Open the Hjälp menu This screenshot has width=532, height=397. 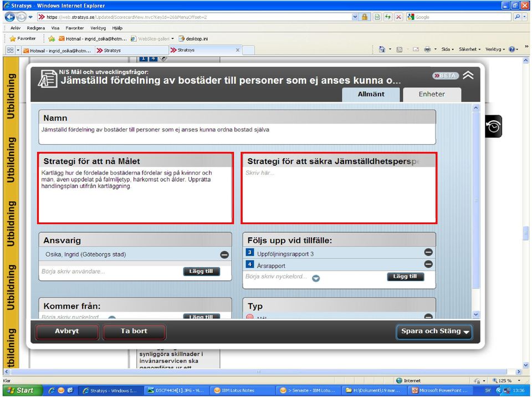[117, 28]
